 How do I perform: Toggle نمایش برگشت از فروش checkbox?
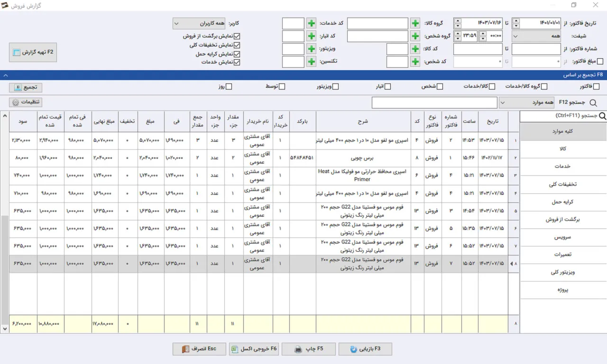coord(237,36)
